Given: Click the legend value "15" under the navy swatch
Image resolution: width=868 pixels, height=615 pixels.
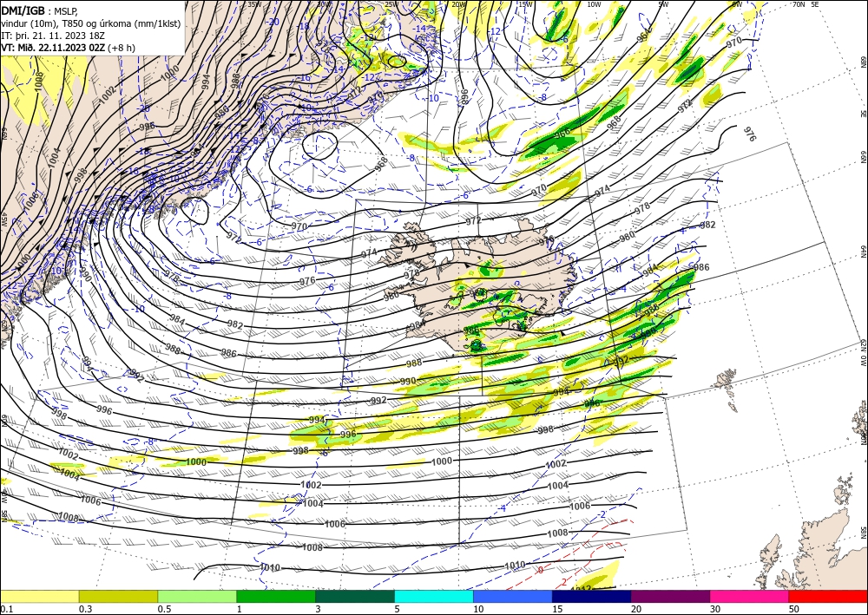Looking at the screenshot, I should tap(557, 609).
